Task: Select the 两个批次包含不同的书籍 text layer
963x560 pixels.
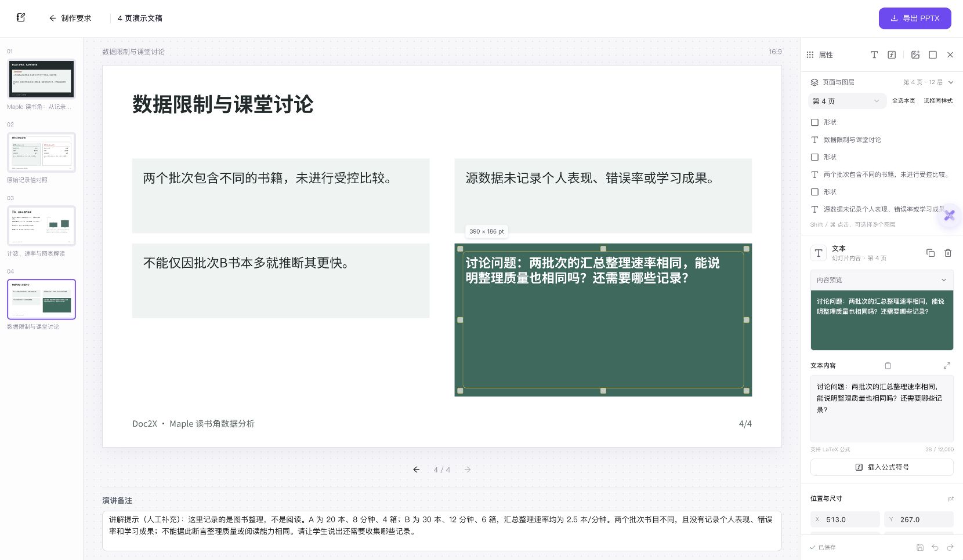Action: coord(882,174)
